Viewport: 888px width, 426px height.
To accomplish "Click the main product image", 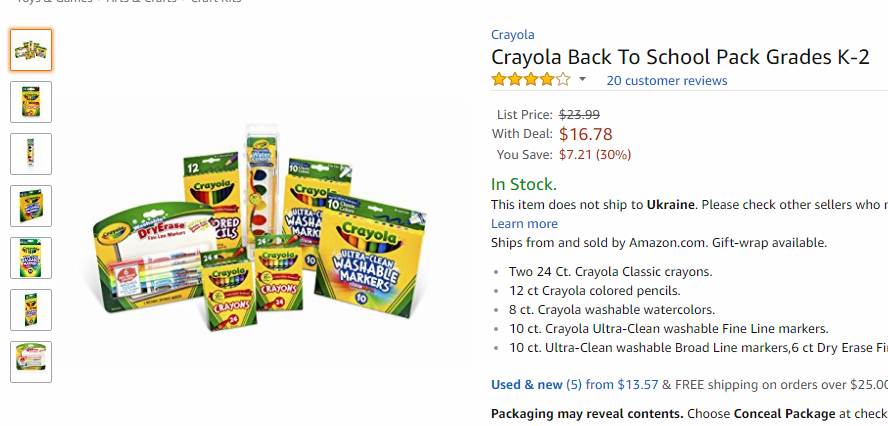I will pos(259,228).
